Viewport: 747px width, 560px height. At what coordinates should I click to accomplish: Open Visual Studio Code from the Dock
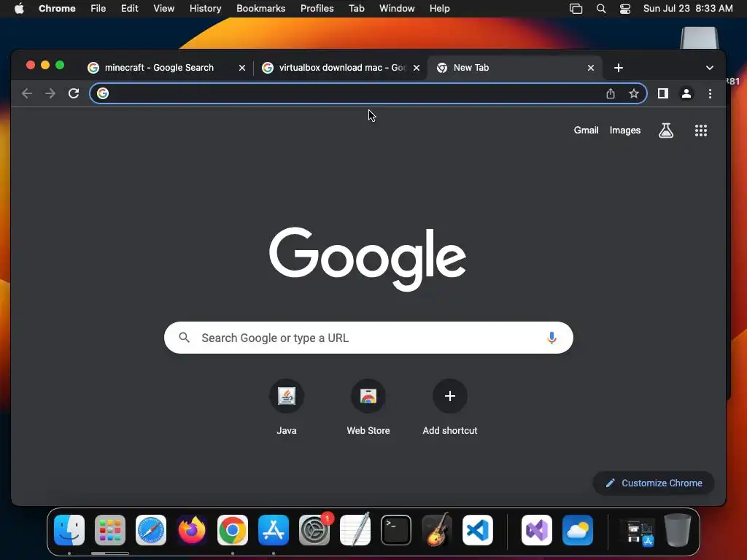click(x=478, y=530)
